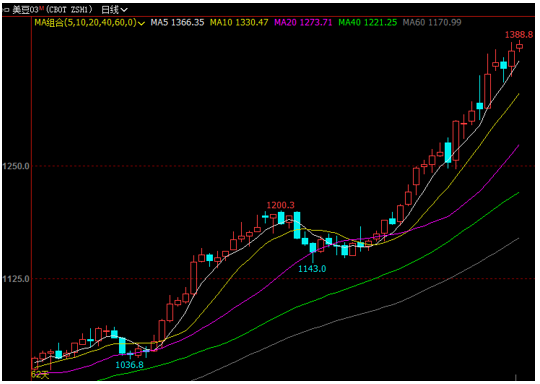
Task: Select the MA5 1366.35 indicator label
Action: (177, 23)
